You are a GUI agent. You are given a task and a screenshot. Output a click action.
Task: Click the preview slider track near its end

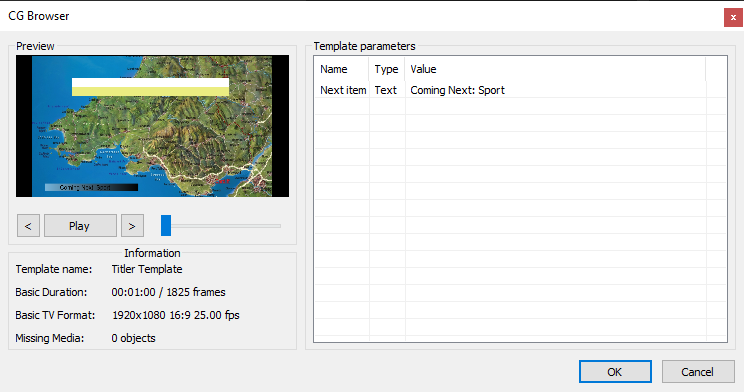pos(275,226)
